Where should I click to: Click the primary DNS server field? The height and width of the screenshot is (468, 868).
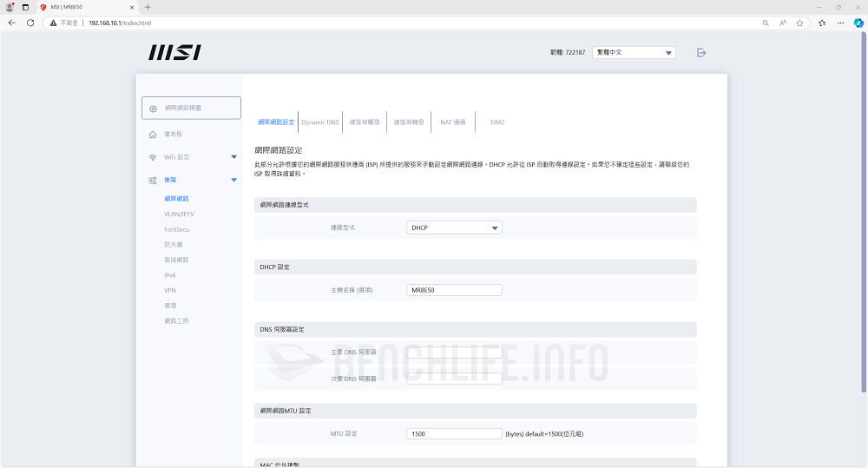click(x=454, y=353)
